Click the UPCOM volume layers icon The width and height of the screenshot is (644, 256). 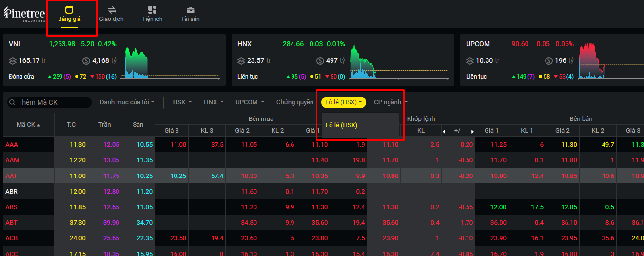pyautogui.click(x=470, y=61)
